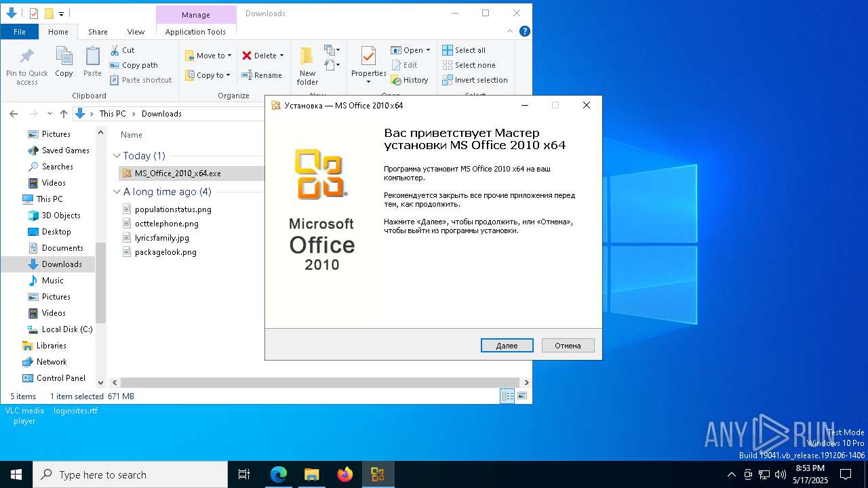868x488 pixels.
Task: Click the Copy icon in Clipboard group
Action: [64, 56]
